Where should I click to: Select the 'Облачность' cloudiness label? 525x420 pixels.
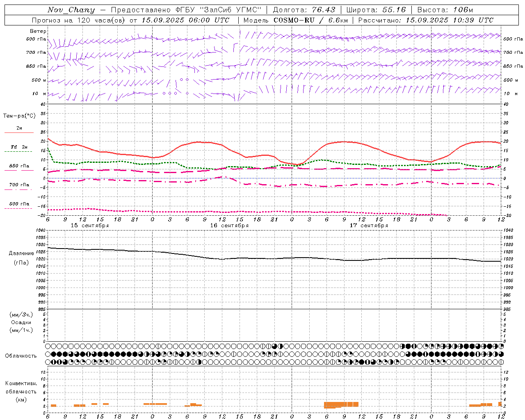pos(21,356)
